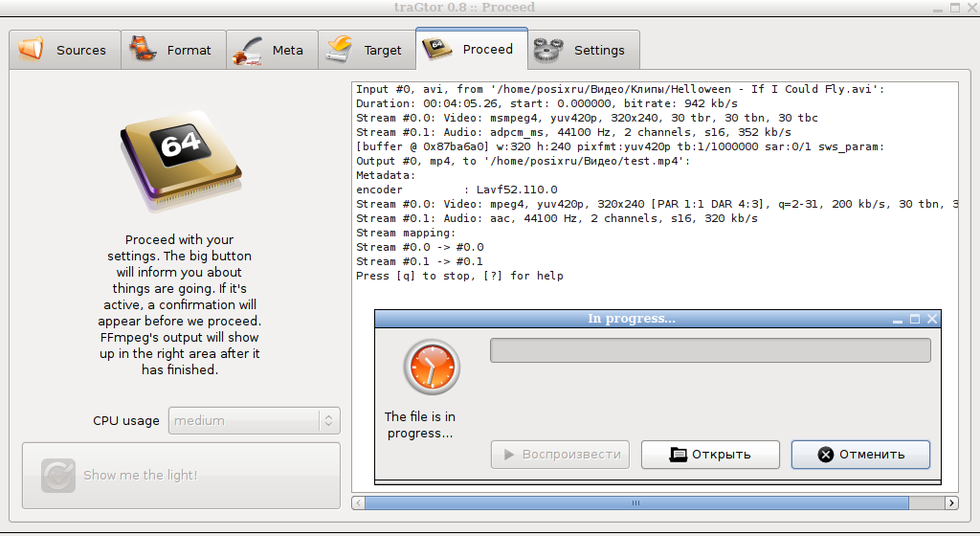Click 'The file is in progress...' text
The image size is (980, 536).
[420, 425]
